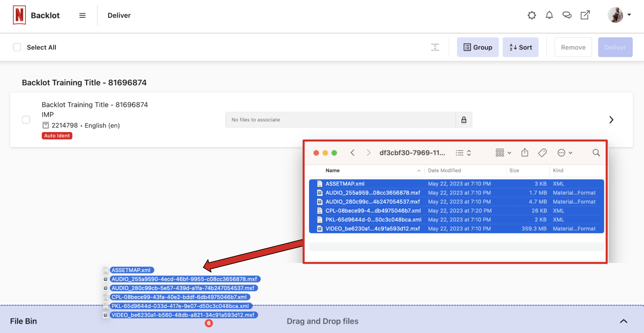Click the Remove button in toolbar
This screenshot has height=333, width=644.
[573, 47]
